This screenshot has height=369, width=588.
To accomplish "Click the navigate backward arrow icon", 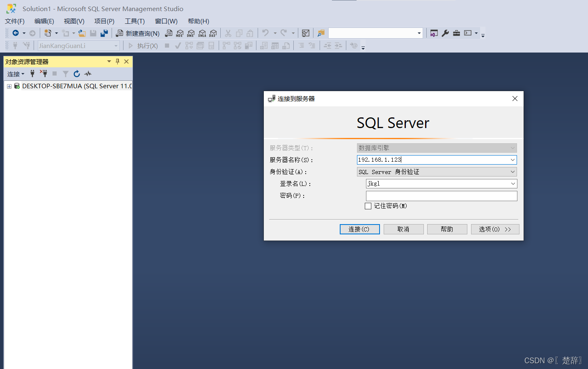I will (x=16, y=33).
